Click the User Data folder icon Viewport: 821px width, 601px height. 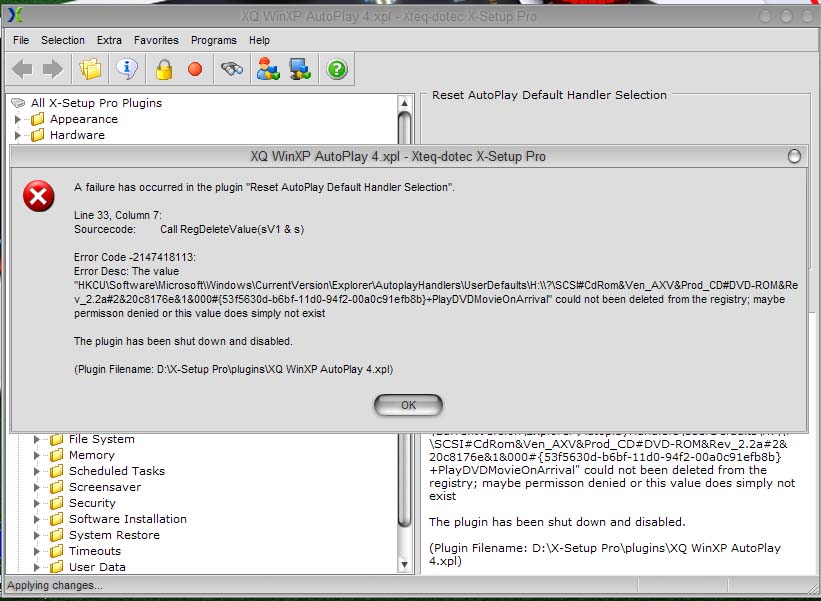tap(56, 567)
